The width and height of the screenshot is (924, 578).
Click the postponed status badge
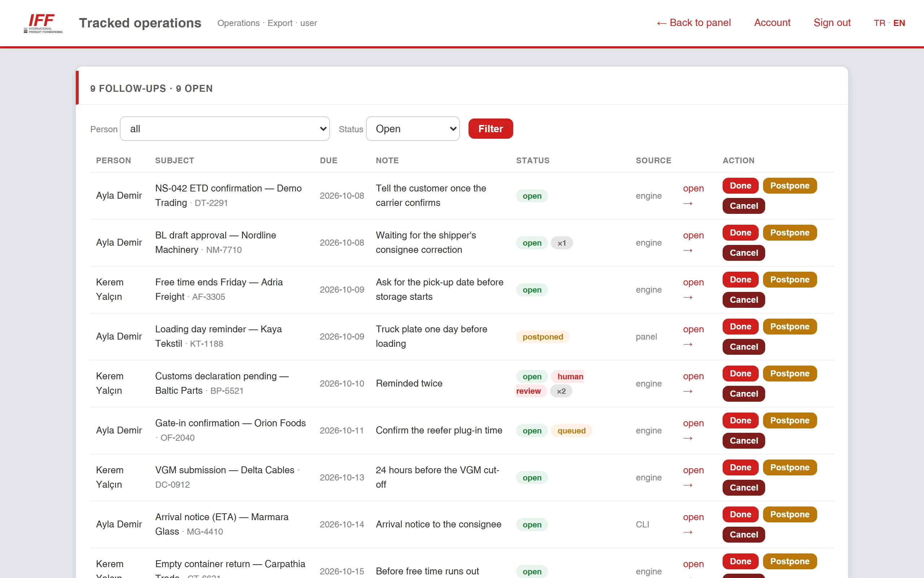coord(542,337)
